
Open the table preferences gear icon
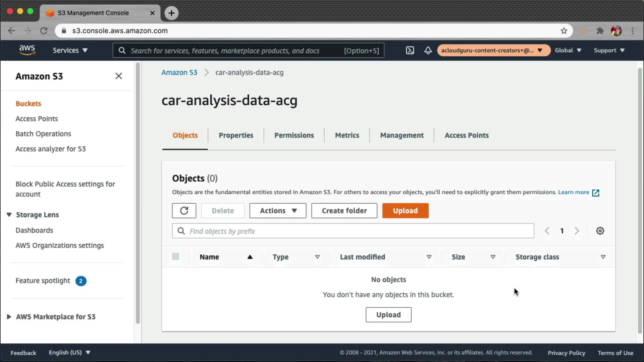click(600, 231)
